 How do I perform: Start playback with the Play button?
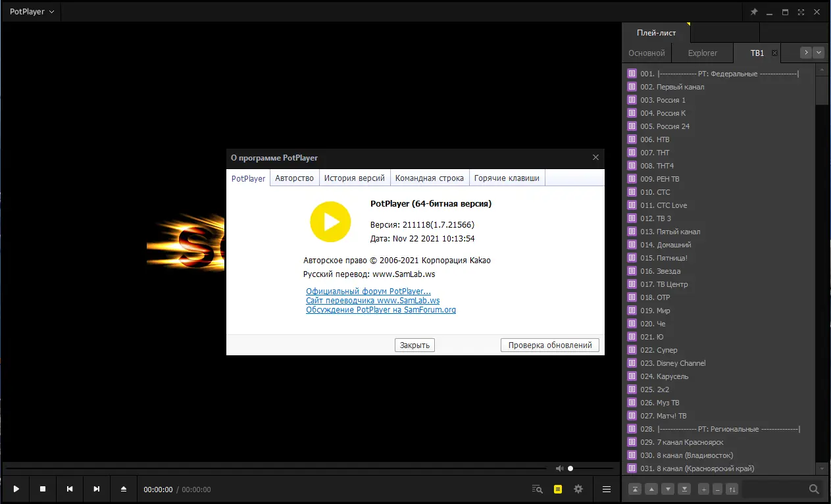pyautogui.click(x=16, y=489)
